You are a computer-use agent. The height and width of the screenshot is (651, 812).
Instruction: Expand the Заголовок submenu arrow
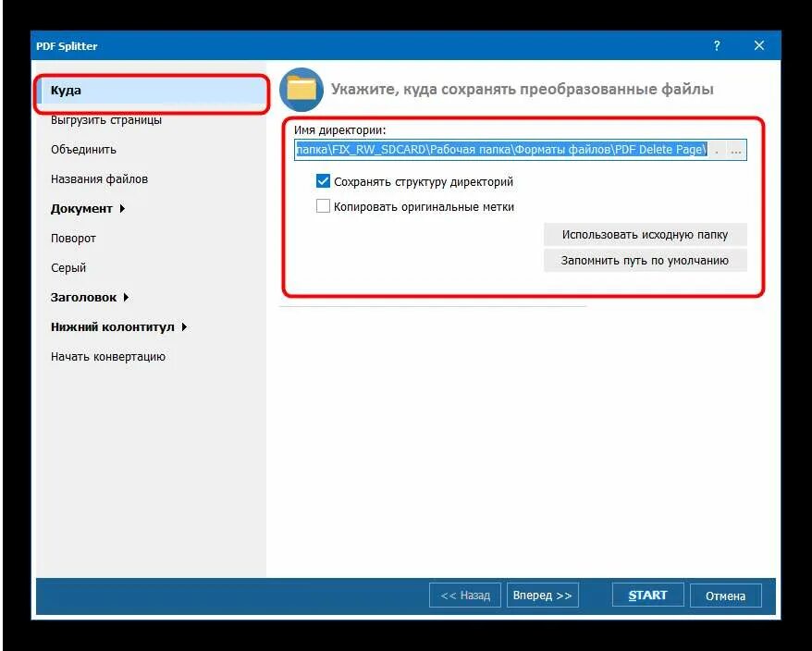(126, 297)
